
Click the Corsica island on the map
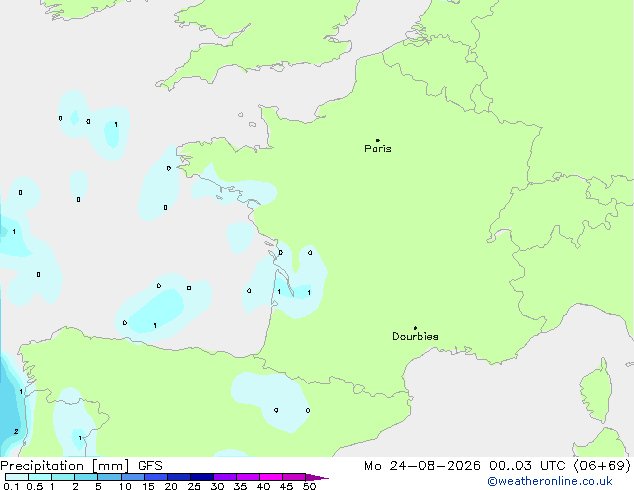click(x=596, y=391)
